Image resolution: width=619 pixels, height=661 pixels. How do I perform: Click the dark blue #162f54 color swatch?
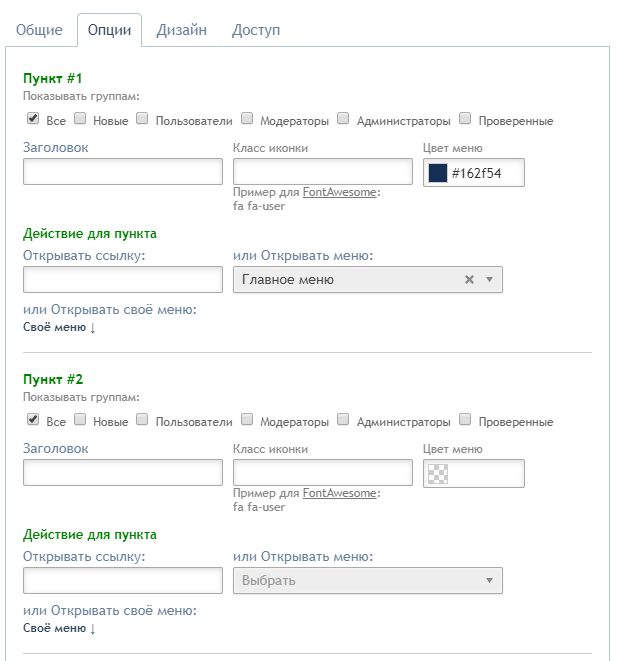(438, 173)
